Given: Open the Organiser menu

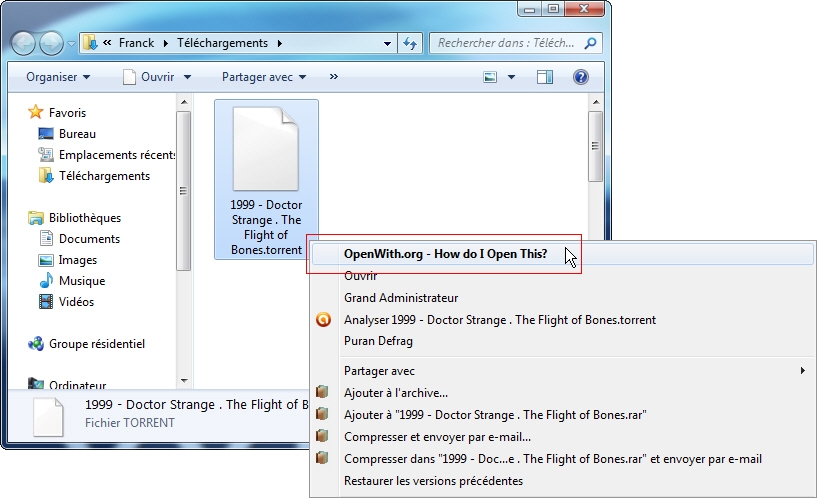Looking at the screenshot, I should point(58,77).
